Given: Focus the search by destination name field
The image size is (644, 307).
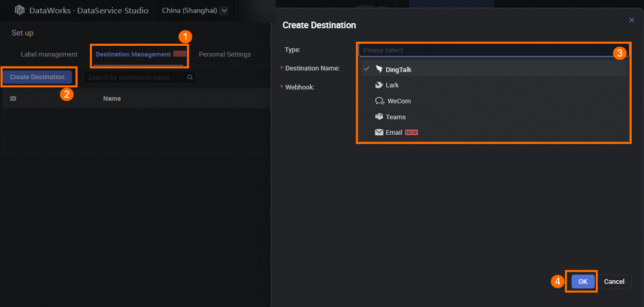Looking at the screenshot, I should point(139,77).
